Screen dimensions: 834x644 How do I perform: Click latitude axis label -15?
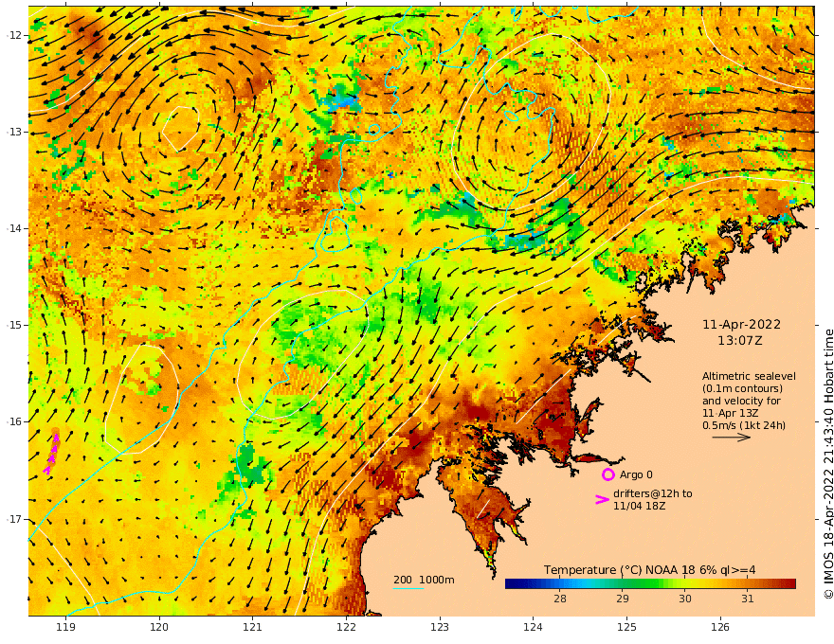click(14, 325)
